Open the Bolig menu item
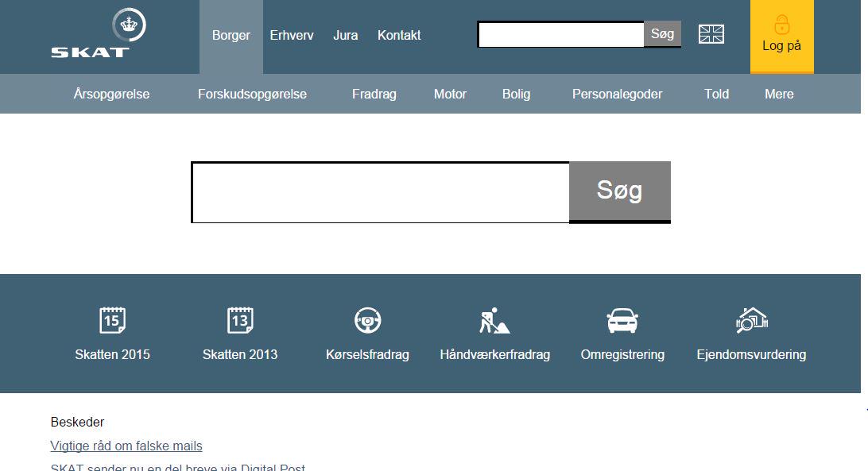The height and width of the screenshot is (471, 868). (x=517, y=94)
